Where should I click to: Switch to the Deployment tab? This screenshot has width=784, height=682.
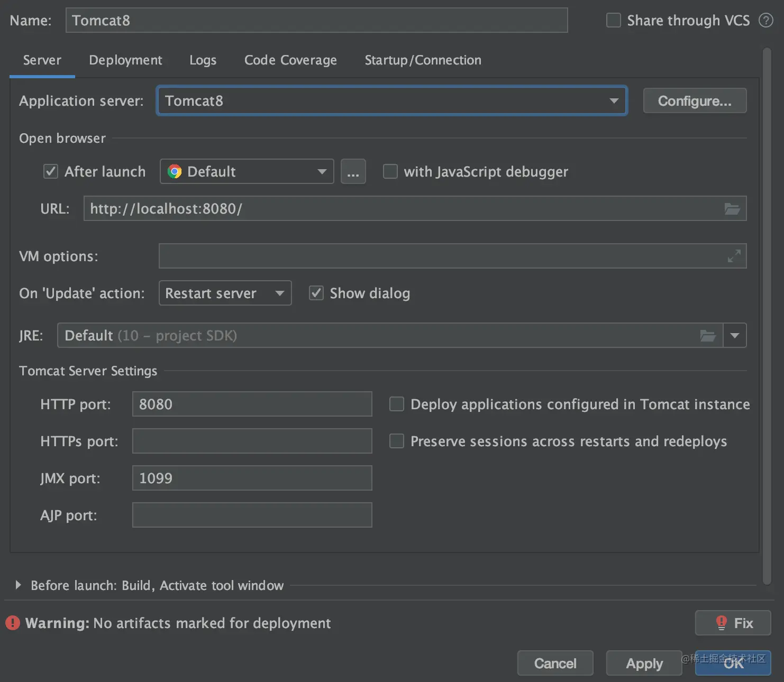[125, 60]
